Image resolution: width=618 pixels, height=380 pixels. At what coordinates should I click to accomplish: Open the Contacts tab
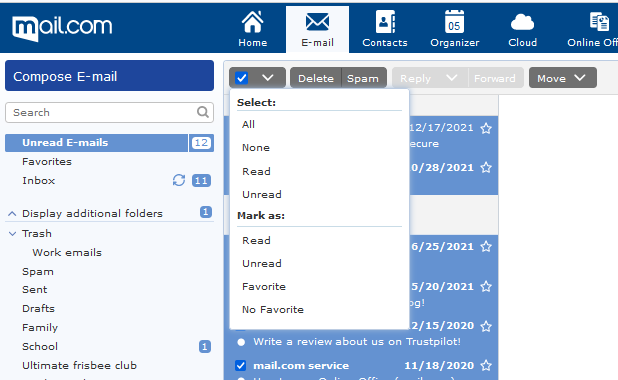[x=385, y=29]
